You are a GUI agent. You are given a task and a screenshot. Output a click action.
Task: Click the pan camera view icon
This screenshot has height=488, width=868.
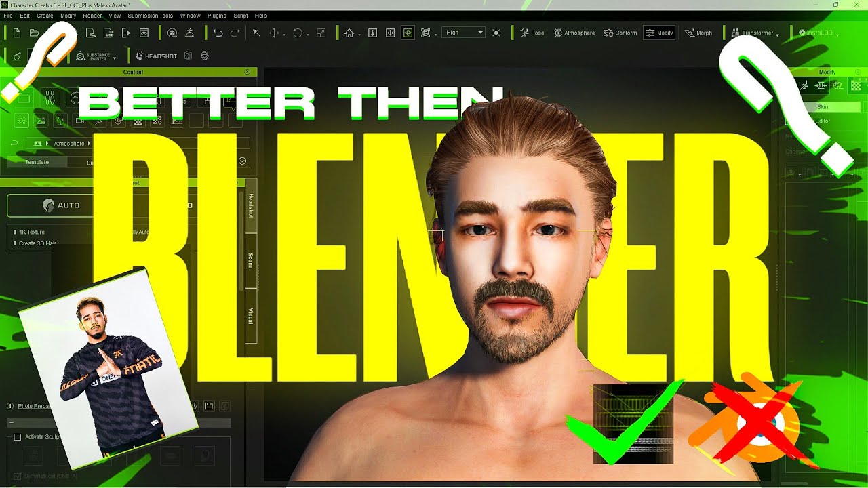pyautogui.click(x=390, y=33)
